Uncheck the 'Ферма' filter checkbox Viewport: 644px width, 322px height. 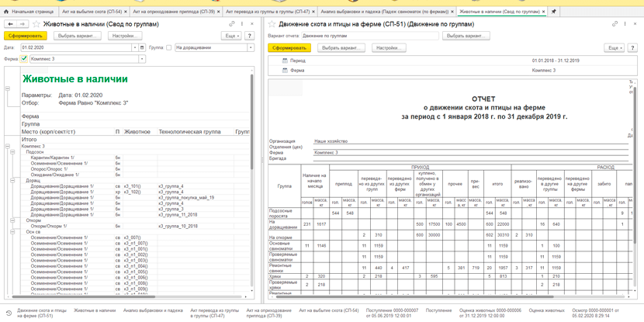click(x=24, y=59)
